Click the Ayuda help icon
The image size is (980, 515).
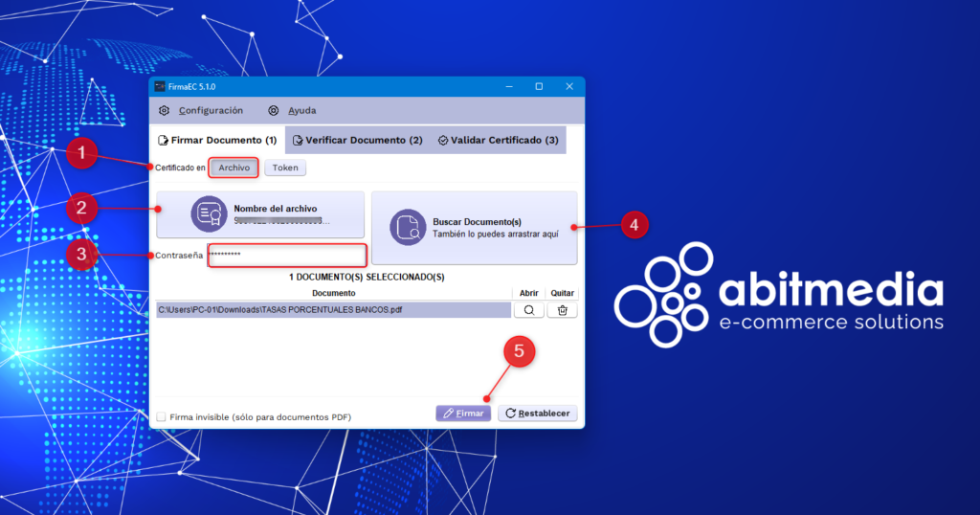point(273,111)
